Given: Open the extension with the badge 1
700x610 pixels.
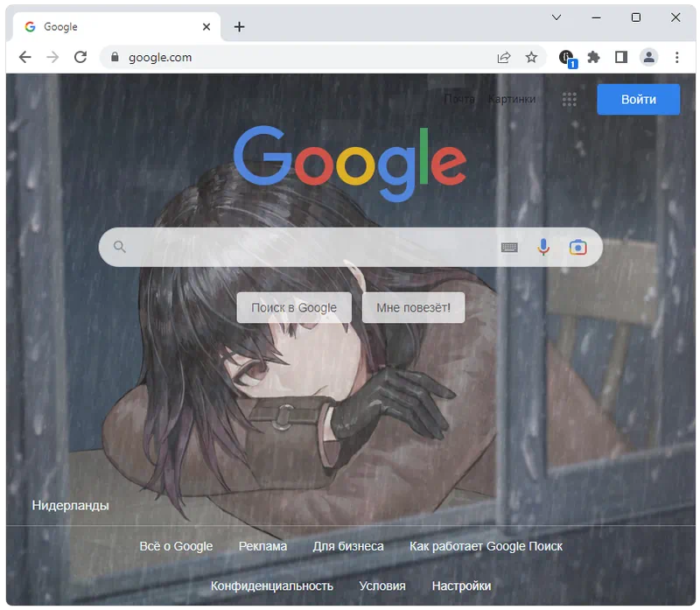Looking at the screenshot, I should [x=567, y=58].
